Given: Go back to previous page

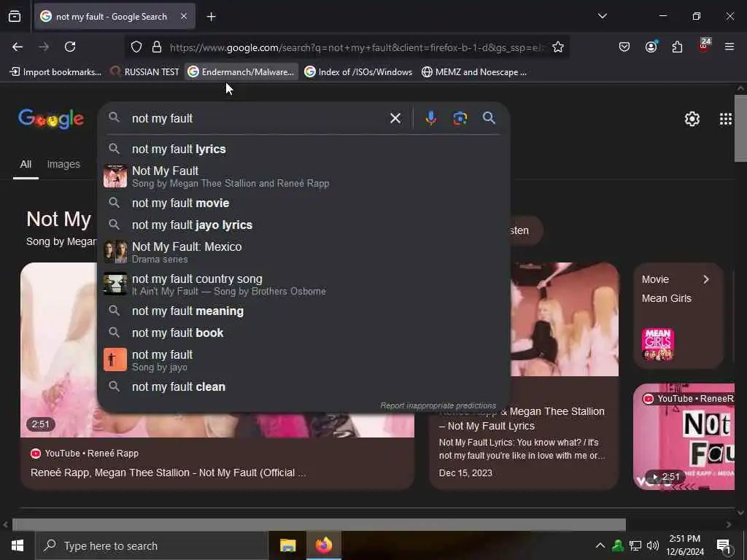Looking at the screenshot, I should coord(18,47).
